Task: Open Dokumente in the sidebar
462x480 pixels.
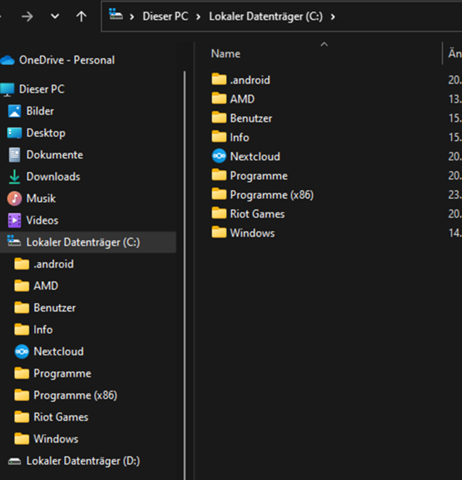Action: click(x=55, y=155)
